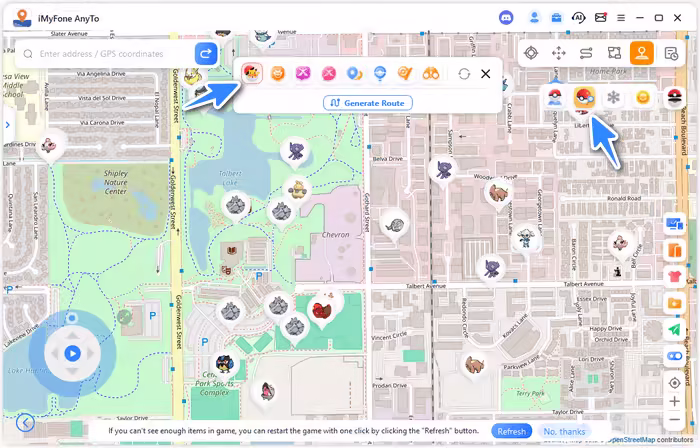Open the AI assistant icon
The image size is (700, 448).
pyautogui.click(x=579, y=18)
